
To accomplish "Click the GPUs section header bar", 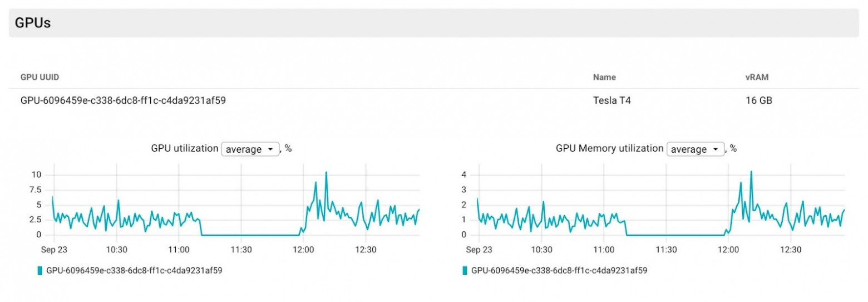I will point(434,23).
